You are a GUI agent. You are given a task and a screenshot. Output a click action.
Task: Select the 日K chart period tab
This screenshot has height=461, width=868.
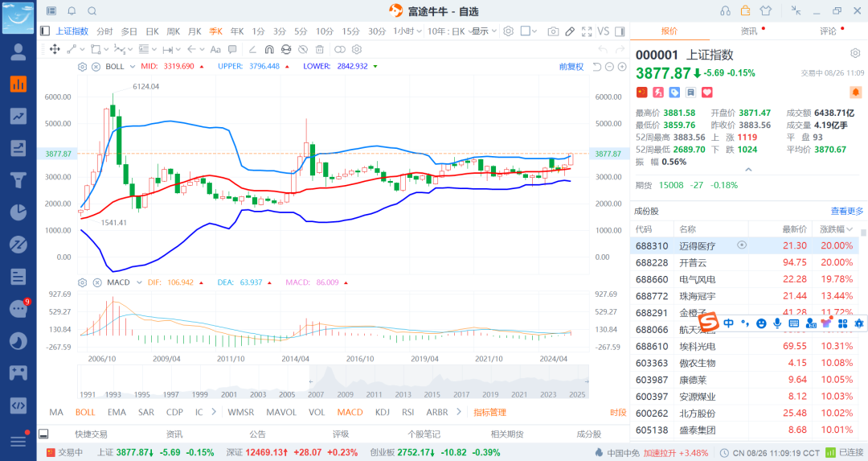click(152, 31)
